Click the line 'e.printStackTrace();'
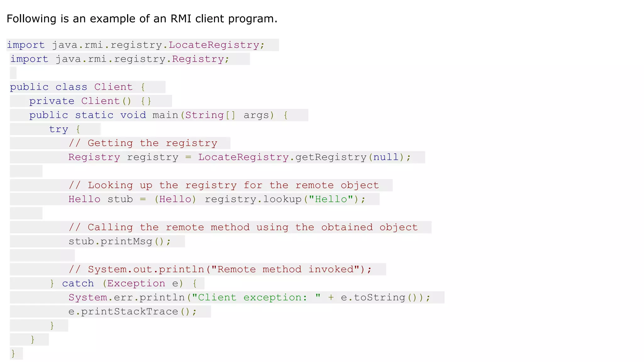This screenshot has width=644, height=362. (x=133, y=312)
